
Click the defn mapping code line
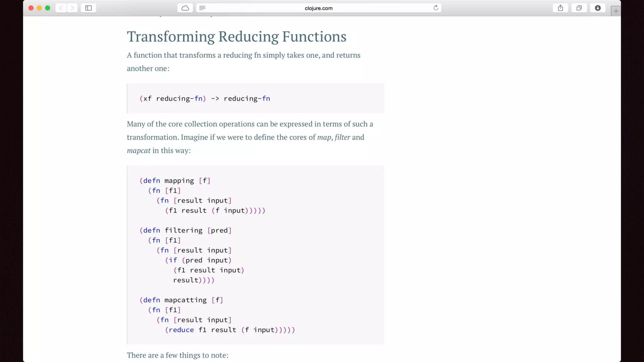tap(175, 181)
